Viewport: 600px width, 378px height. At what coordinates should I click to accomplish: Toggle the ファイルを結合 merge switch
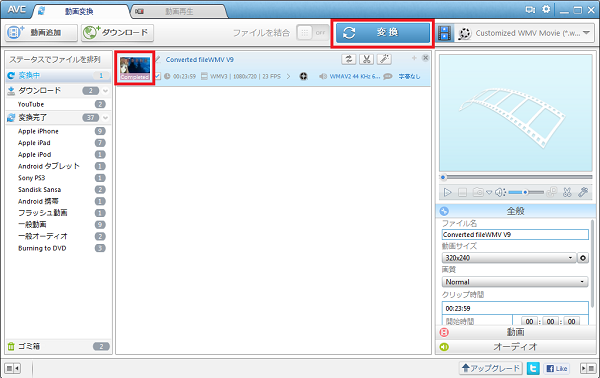coord(313,33)
